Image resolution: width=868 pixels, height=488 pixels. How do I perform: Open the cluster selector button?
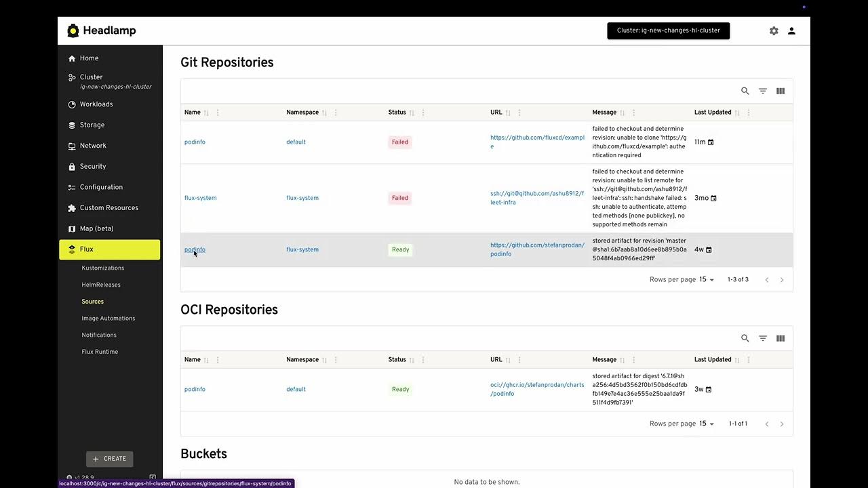point(668,30)
